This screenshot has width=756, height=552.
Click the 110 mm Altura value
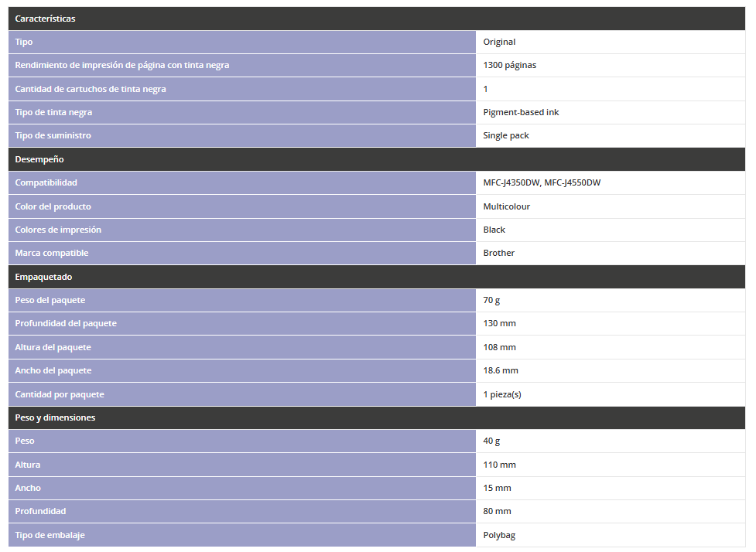(x=499, y=465)
